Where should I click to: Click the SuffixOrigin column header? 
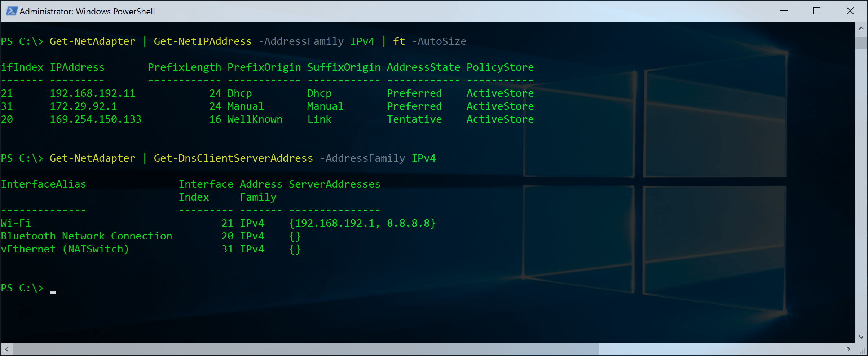click(x=344, y=67)
